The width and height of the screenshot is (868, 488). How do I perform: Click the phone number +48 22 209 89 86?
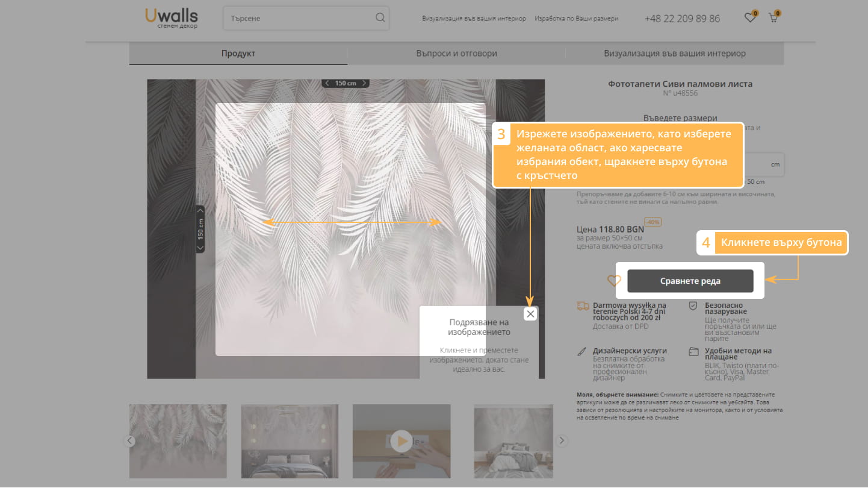pos(682,19)
